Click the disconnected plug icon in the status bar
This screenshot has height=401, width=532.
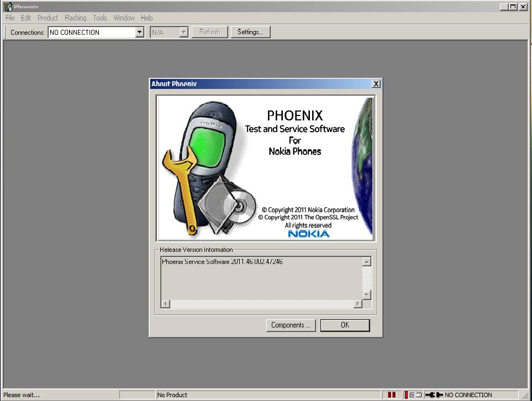[x=434, y=395]
